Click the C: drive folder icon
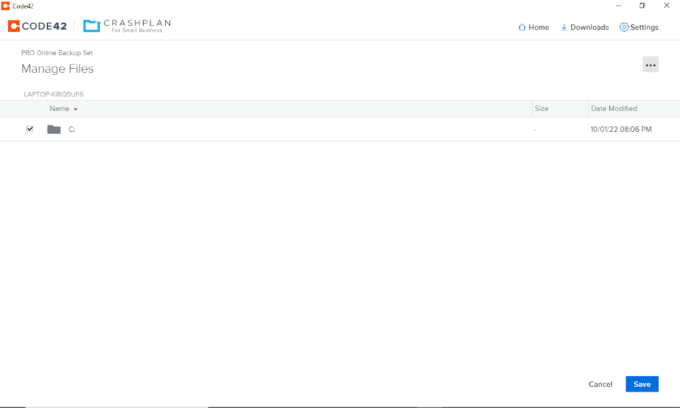The height and width of the screenshot is (408, 680). click(x=54, y=129)
